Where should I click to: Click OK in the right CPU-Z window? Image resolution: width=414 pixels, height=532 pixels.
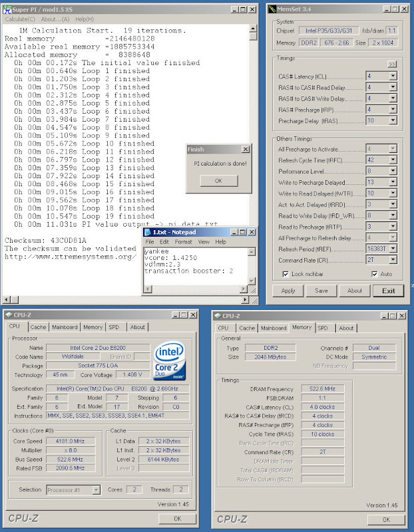point(386,520)
